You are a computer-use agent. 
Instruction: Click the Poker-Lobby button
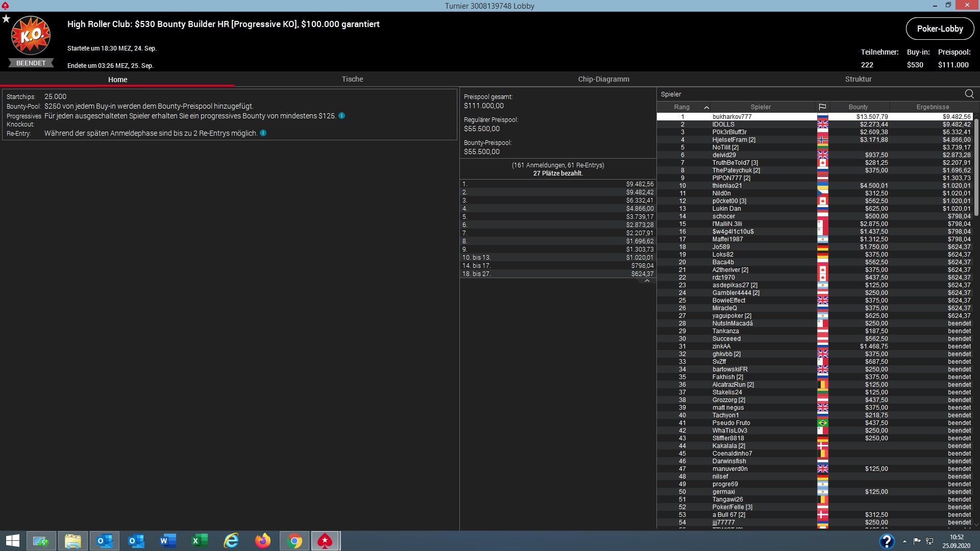(x=939, y=29)
